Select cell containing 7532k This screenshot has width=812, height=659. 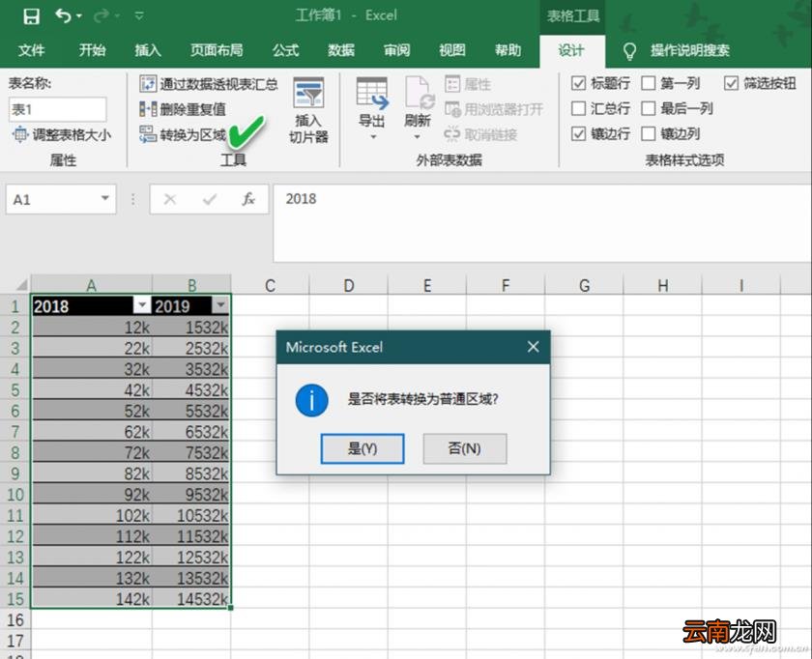coord(191,453)
